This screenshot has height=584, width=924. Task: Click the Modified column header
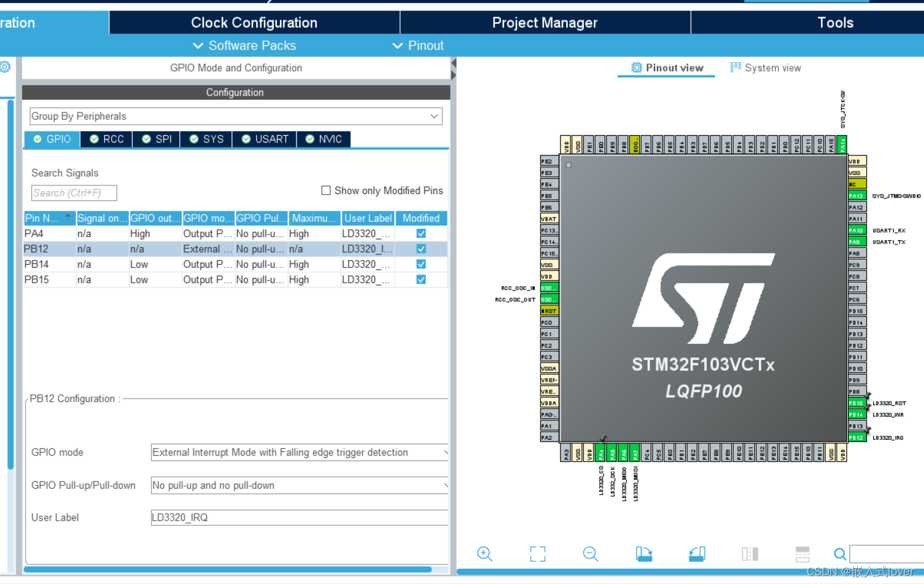tap(421, 218)
